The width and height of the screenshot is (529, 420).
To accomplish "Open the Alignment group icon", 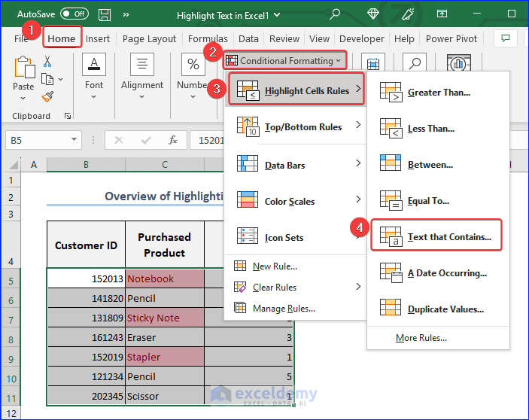I will 142,65.
